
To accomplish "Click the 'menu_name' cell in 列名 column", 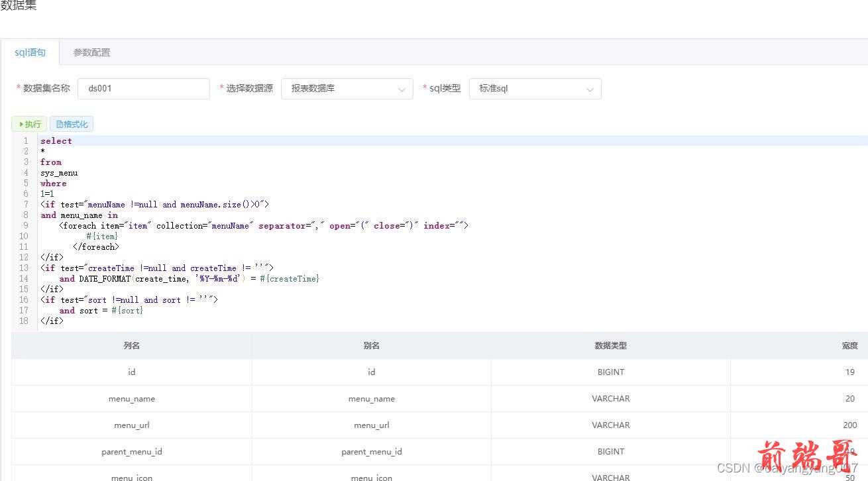I will click(131, 399).
